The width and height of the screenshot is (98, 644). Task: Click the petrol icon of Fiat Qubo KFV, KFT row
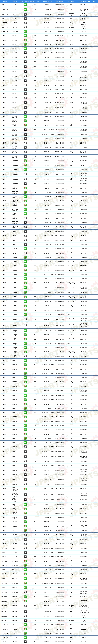pos(25,526)
